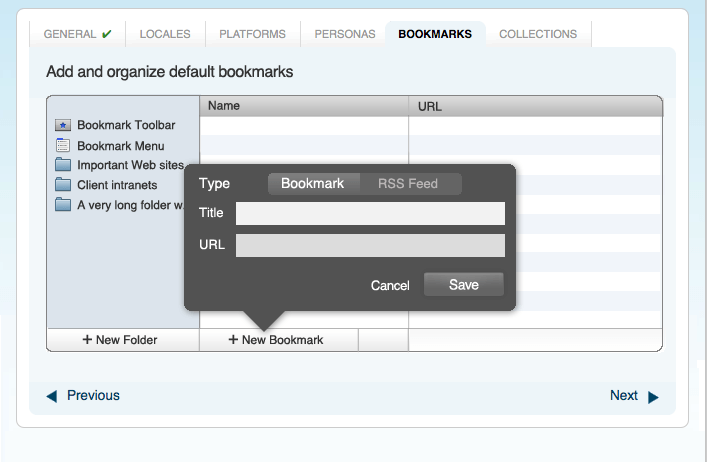707x462 pixels.
Task: Cancel the new bookmark popup
Action: [390, 286]
